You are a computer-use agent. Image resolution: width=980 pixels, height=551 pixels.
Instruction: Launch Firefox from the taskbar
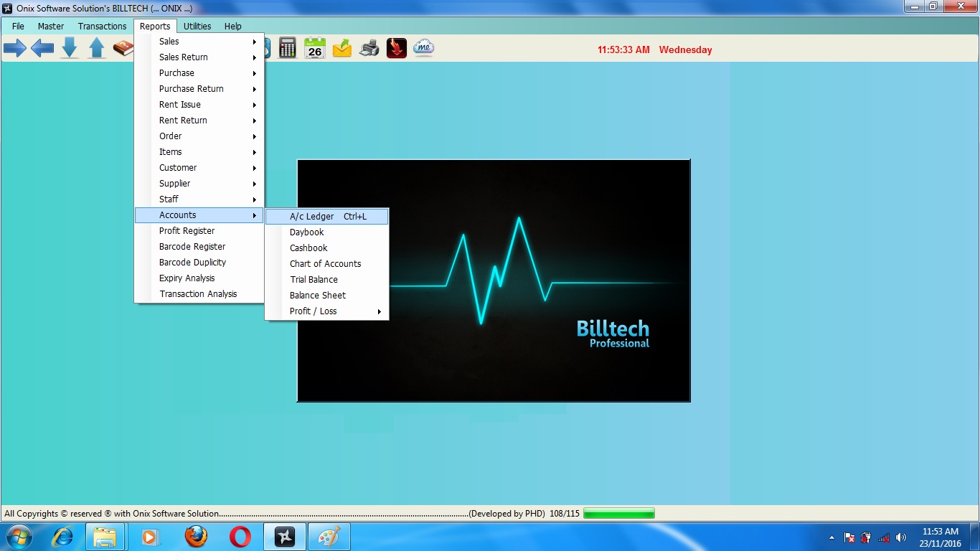pos(195,537)
